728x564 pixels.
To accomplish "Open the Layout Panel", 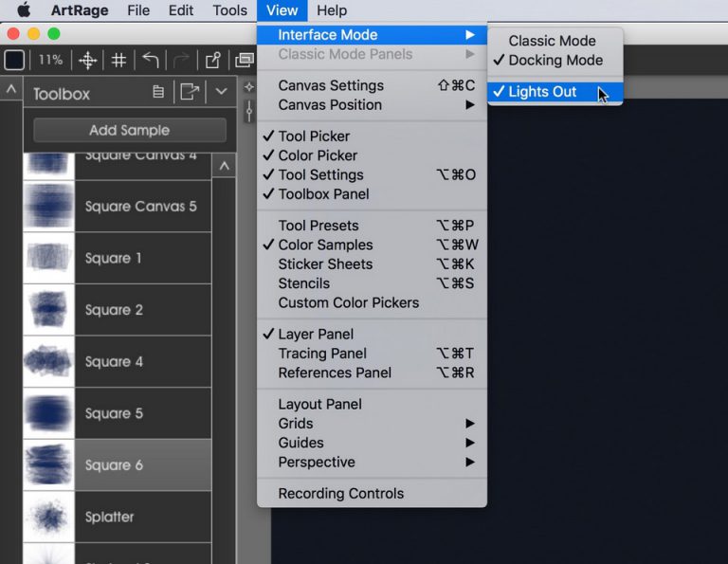I will 372,405.
